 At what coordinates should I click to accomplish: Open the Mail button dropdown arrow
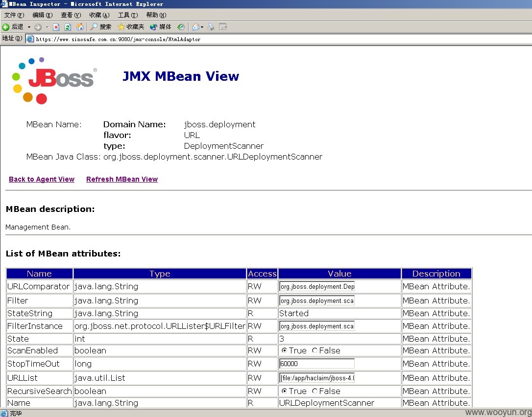(202, 27)
